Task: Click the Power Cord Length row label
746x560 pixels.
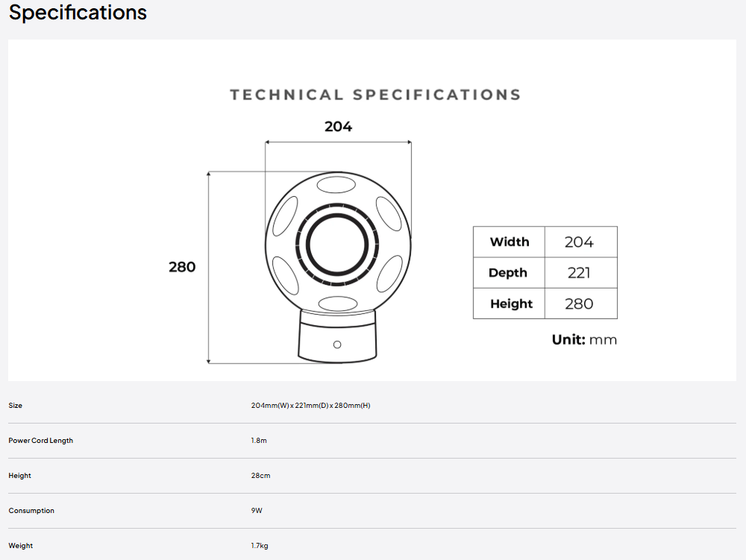Action: point(41,441)
